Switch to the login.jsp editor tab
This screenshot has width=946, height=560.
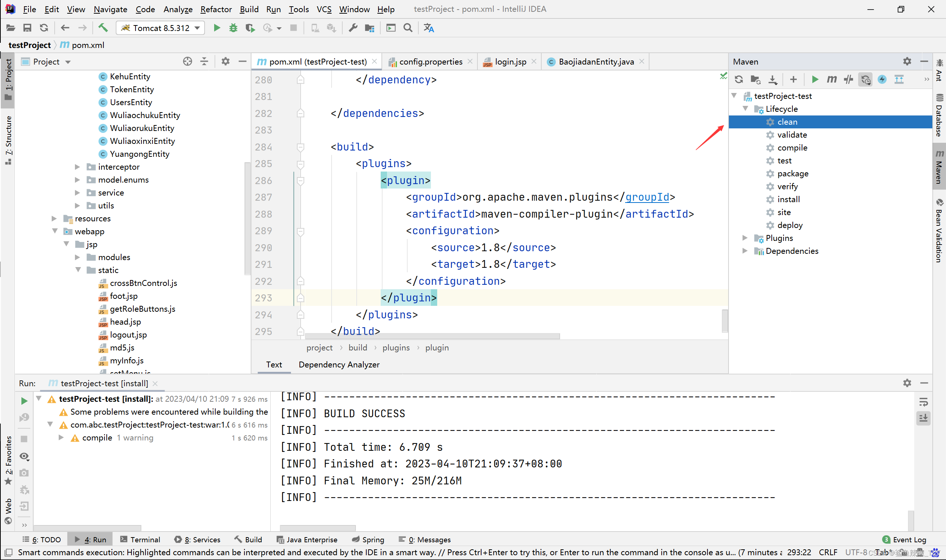pos(510,62)
